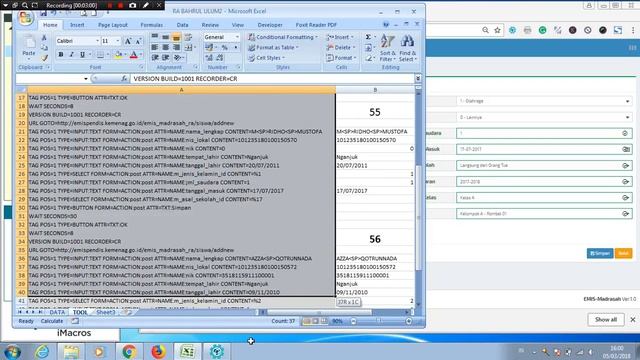Click the Borders icon in the Font group
Image resolution: width=640 pixels, height=360 pixels.
click(100, 55)
